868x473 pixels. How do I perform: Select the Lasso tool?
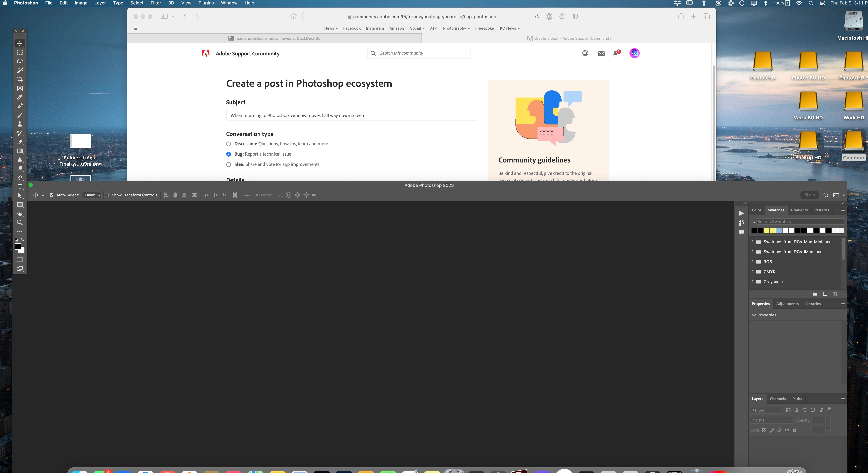(20, 61)
